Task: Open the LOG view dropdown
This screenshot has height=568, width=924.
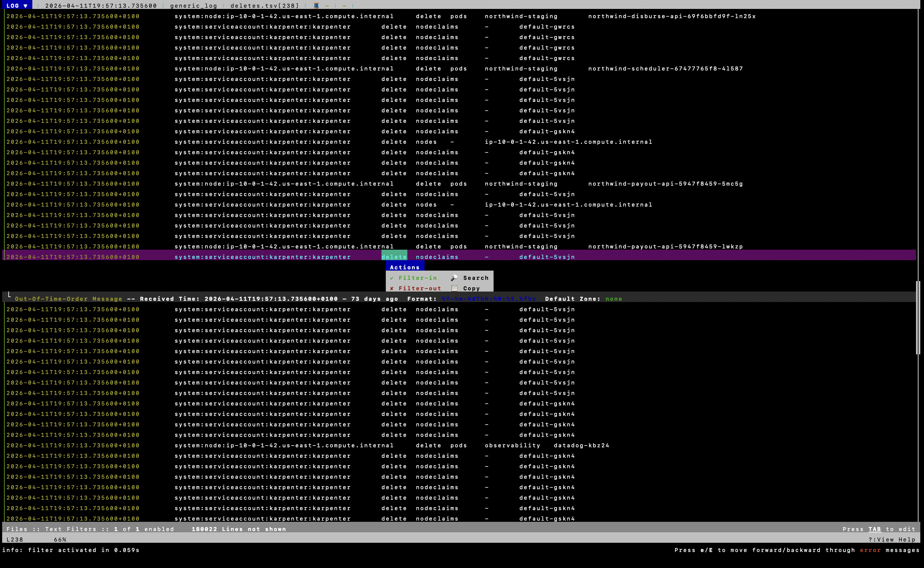Action: click(x=17, y=6)
